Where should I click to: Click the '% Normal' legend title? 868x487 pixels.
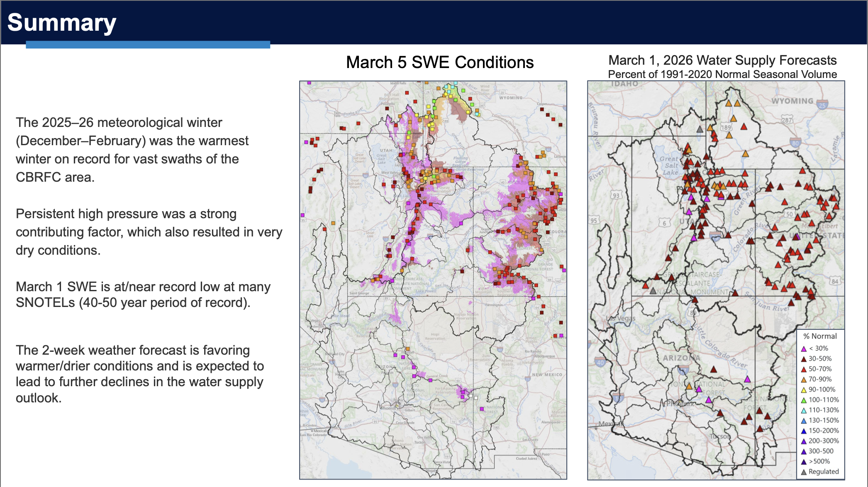click(820, 336)
